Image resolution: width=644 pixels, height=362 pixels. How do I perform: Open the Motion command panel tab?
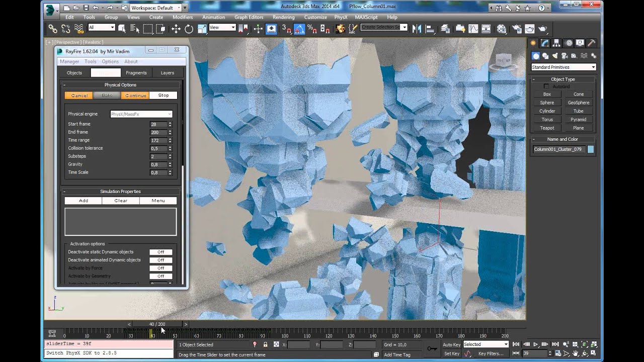[569, 43]
